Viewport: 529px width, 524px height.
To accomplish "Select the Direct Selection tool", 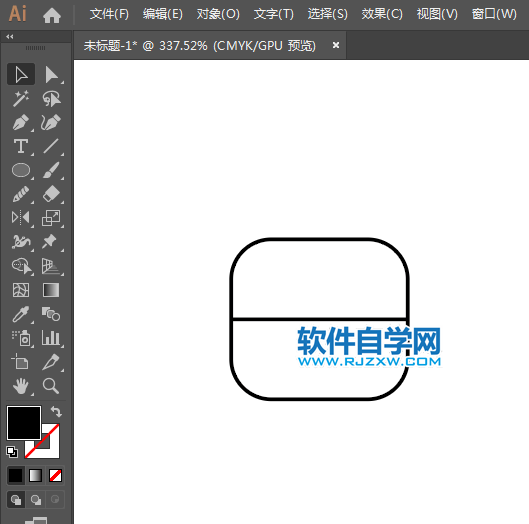I will click(x=51, y=74).
